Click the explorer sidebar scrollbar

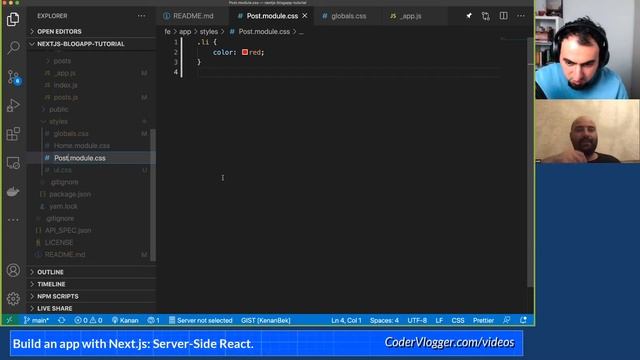click(153, 195)
